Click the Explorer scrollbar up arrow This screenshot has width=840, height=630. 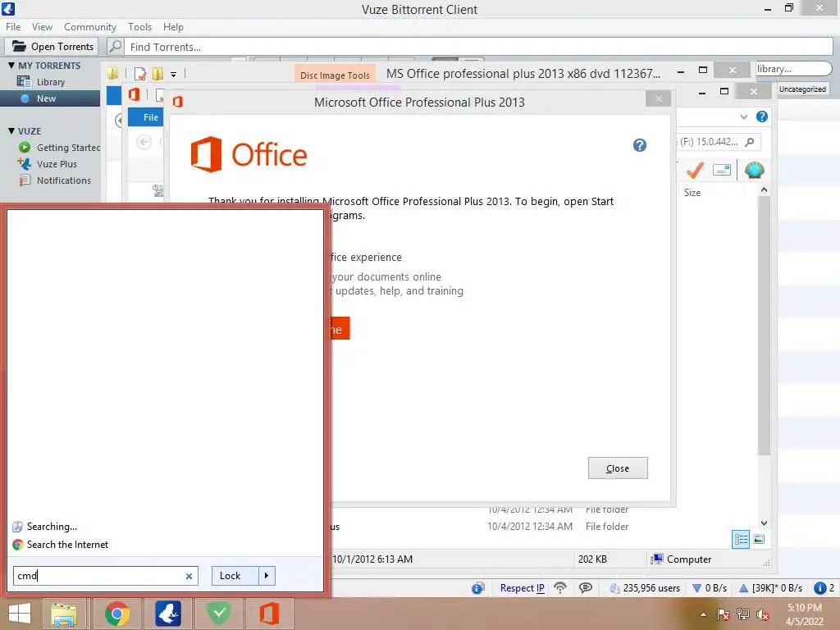(765, 190)
